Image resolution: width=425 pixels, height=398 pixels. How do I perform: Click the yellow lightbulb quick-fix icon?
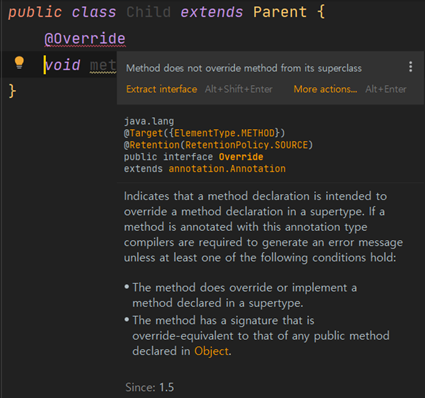[19, 63]
